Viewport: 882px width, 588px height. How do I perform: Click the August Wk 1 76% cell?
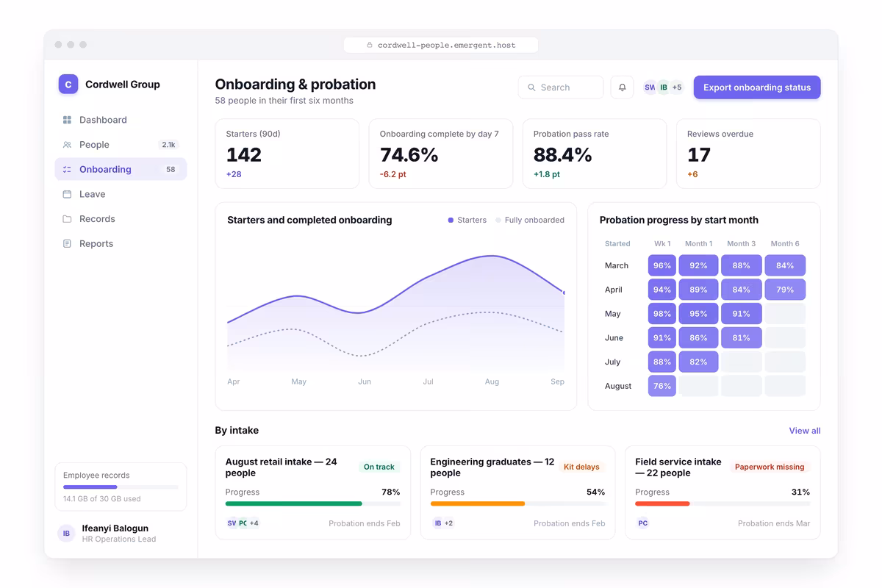pyautogui.click(x=662, y=386)
